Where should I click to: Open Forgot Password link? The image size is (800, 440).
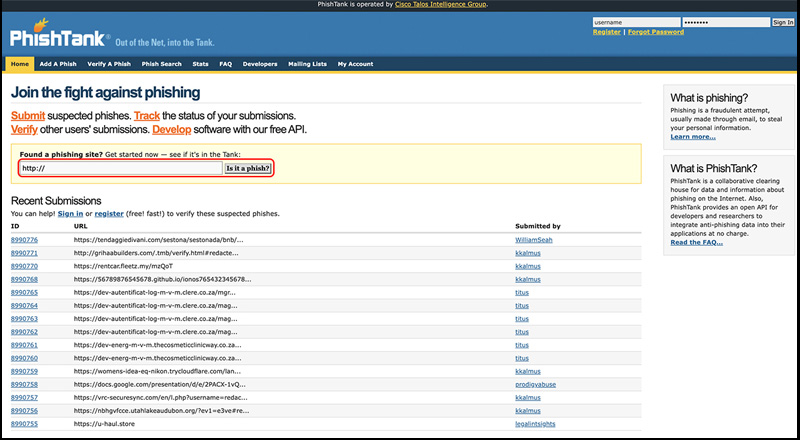[x=656, y=32]
